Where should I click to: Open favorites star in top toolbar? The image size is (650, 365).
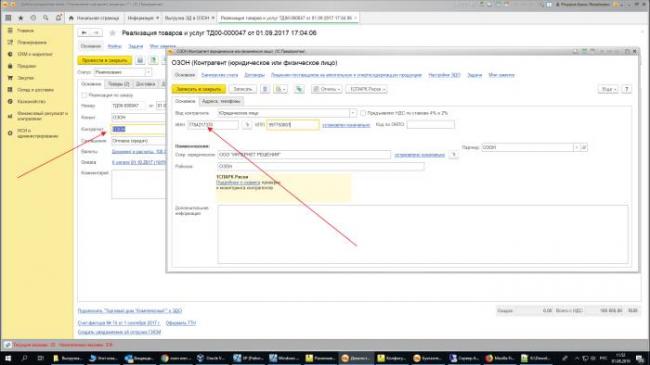pyautogui.click(x=20, y=18)
